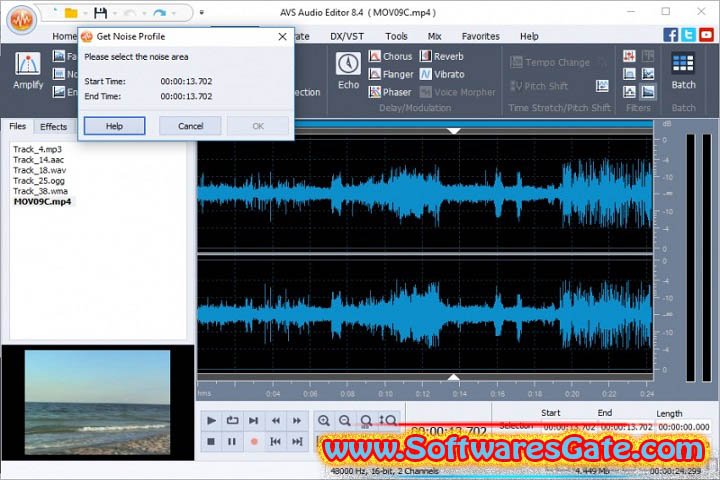Apply the Reverb effect

pyautogui.click(x=442, y=56)
